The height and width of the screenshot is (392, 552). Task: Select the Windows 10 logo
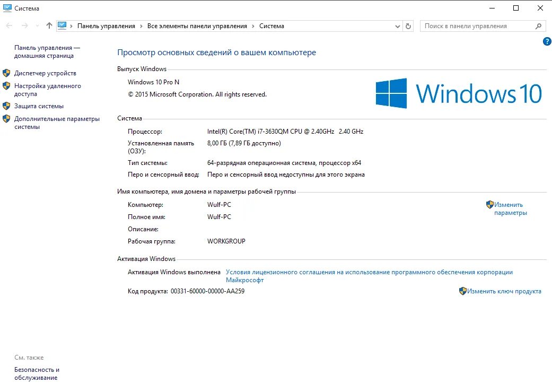[459, 93]
